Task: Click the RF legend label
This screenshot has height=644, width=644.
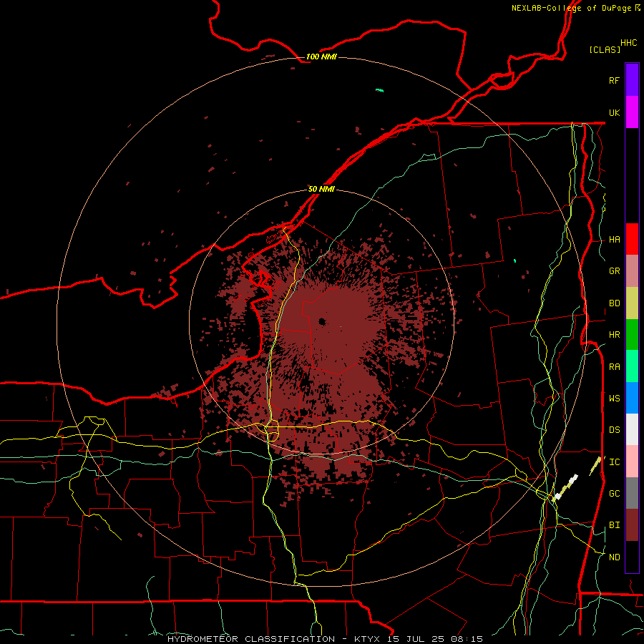Action: point(614,80)
